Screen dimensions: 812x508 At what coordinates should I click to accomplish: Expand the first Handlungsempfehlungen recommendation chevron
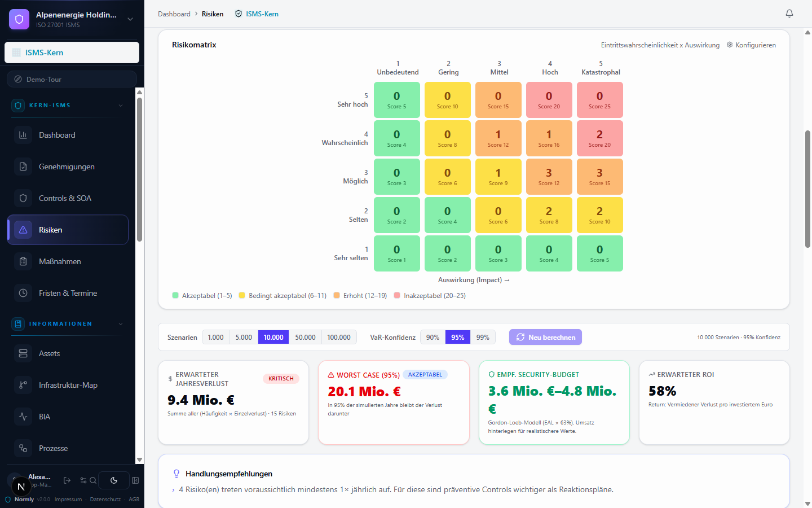pos(173,490)
